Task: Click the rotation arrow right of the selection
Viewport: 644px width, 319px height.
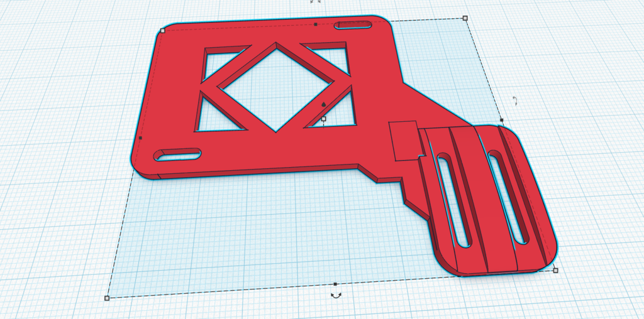Action: 515,101
